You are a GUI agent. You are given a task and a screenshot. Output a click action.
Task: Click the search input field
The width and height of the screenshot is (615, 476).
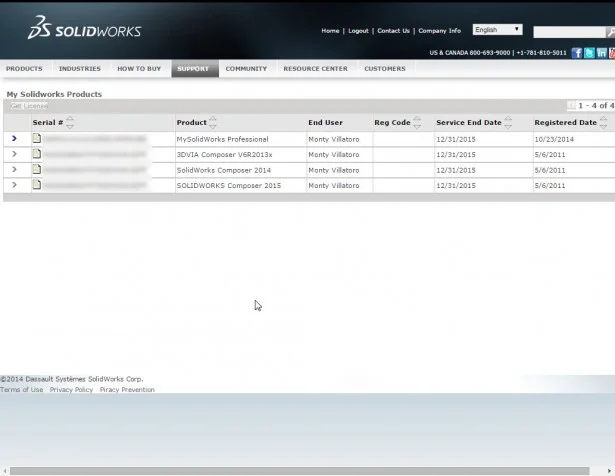(568, 32)
